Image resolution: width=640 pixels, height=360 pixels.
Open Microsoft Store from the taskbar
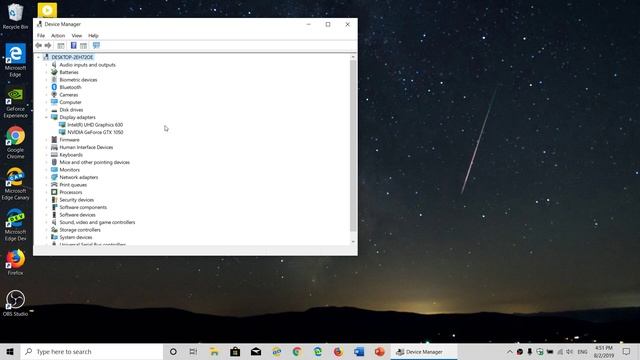point(235,351)
